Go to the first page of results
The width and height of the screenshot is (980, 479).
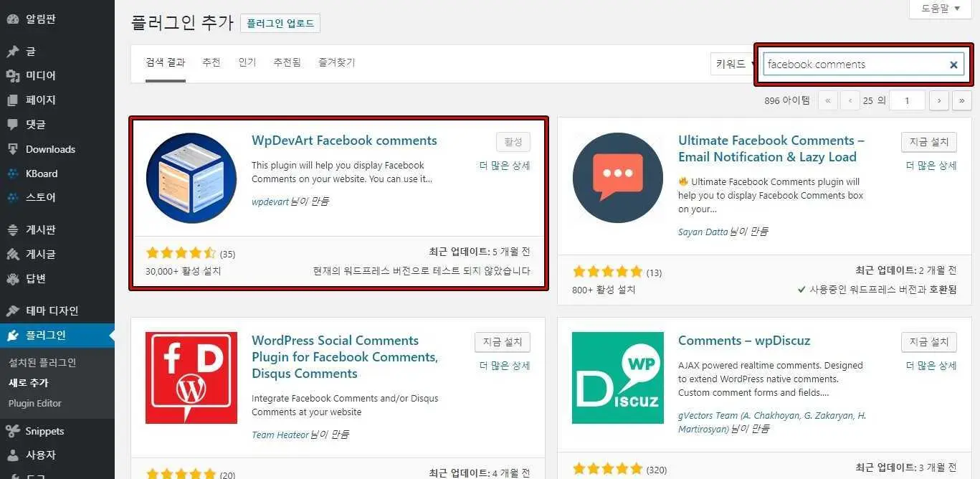[x=828, y=100]
